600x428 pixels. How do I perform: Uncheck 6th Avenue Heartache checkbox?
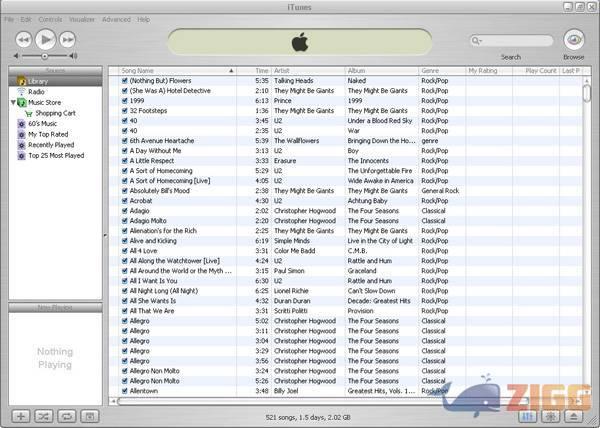tap(124, 141)
